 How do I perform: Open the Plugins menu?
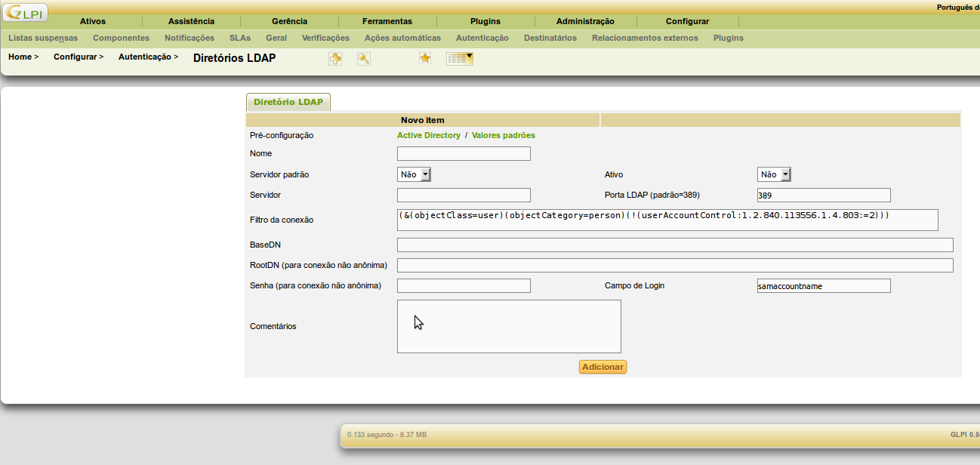[484, 21]
